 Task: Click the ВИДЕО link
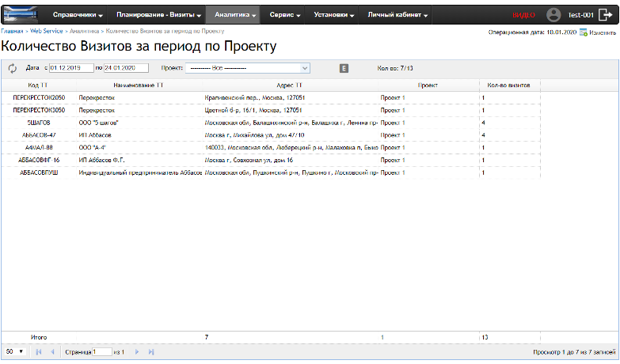coord(523,15)
